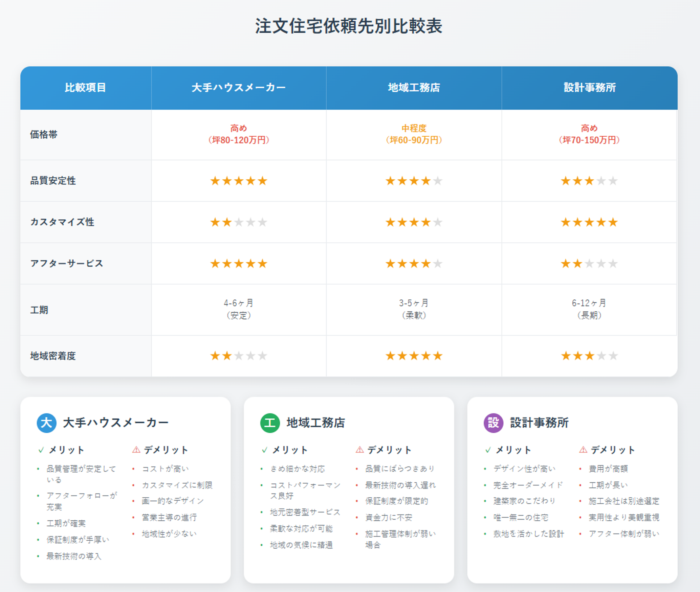Viewport: 700px width, 592px height.
Task: Click the 大手ハウスメーカー merit checkmark icon
Action: (x=41, y=450)
